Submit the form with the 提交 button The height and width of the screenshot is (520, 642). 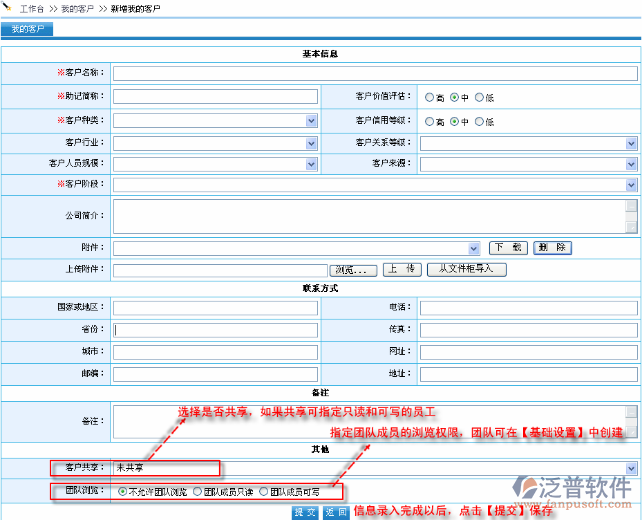305,512
